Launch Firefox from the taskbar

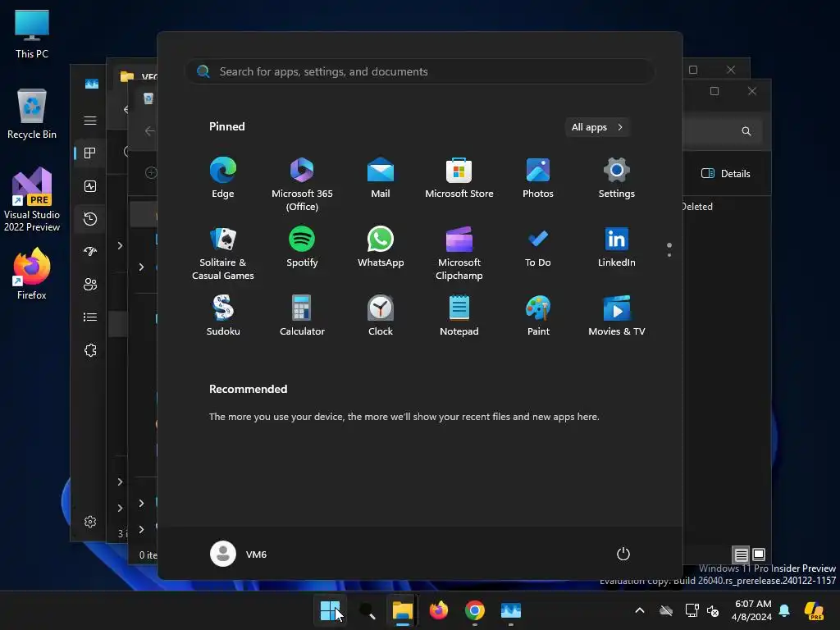(x=439, y=610)
